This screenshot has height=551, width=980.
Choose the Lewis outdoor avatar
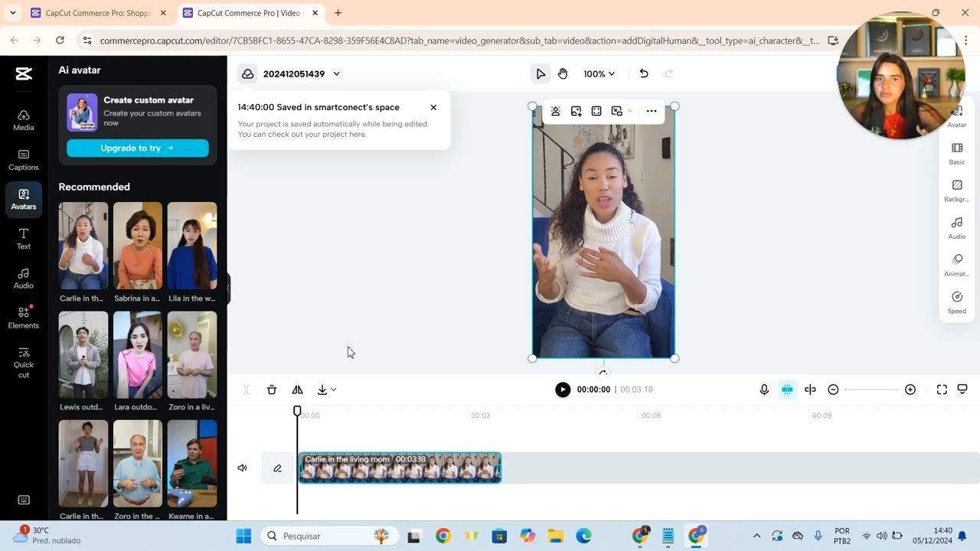pos(83,354)
